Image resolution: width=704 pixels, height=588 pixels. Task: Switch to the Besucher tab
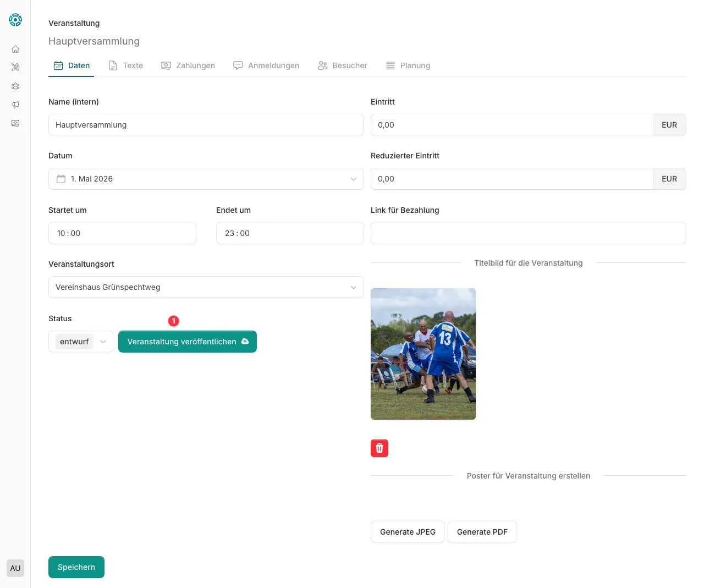pyautogui.click(x=343, y=65)
